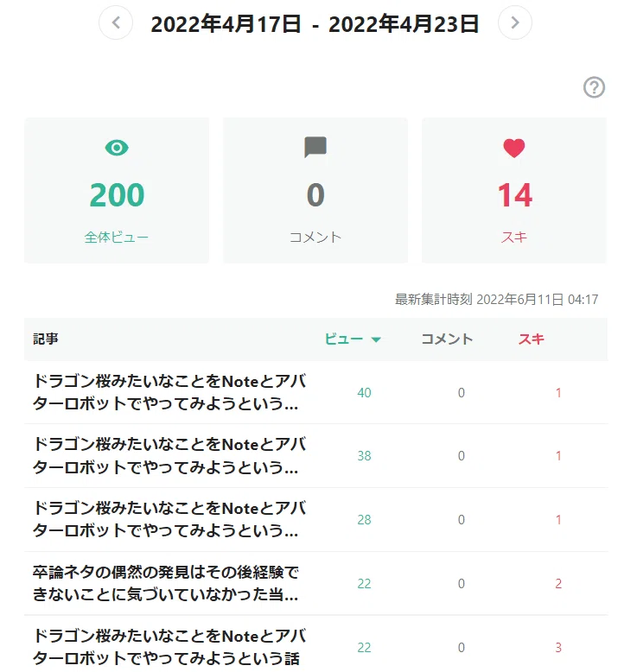Click the gray comment bubble icon
The image size is (637, 672).
tap(315, 148)
